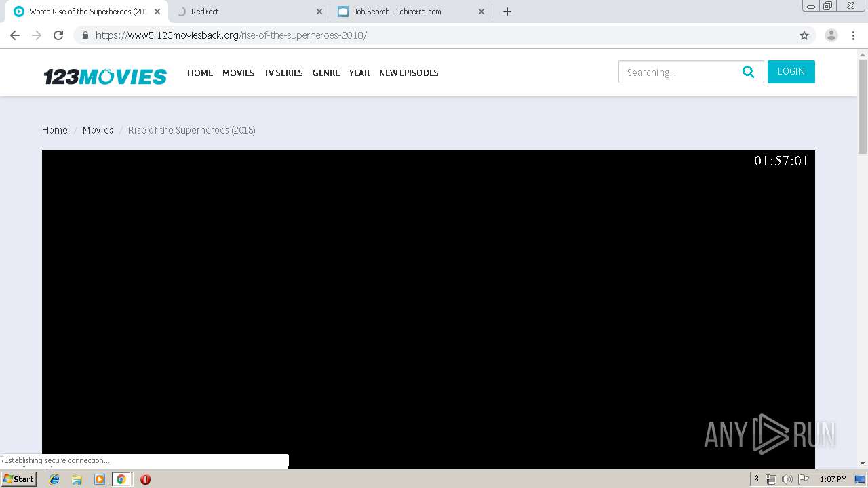The width and height of the screenshot is (868, 488).
Task: Click the address bar URL
Action: [231, 35]
